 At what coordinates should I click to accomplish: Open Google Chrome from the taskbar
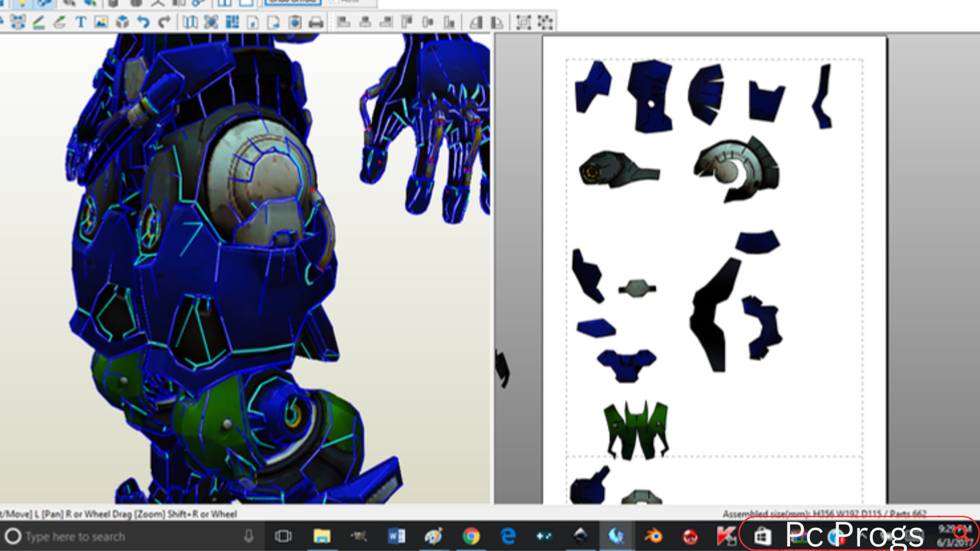(x=471, y=536)
